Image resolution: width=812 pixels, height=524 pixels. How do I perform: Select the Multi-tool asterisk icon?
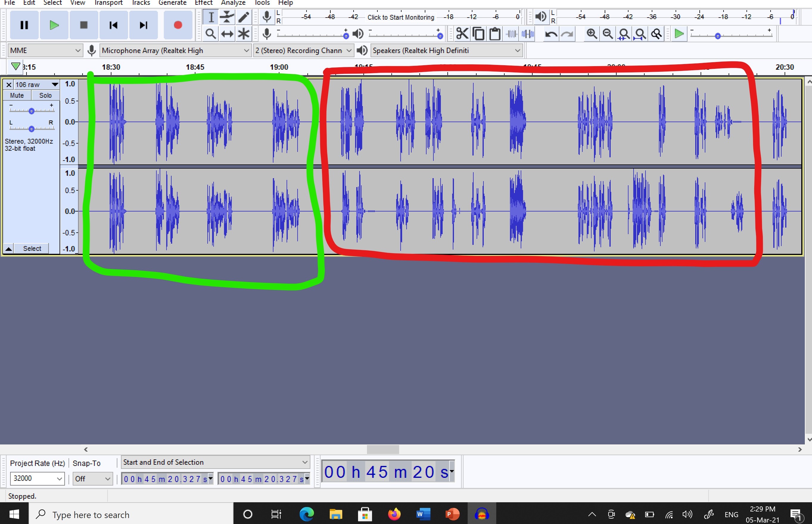tap(244, 34)
